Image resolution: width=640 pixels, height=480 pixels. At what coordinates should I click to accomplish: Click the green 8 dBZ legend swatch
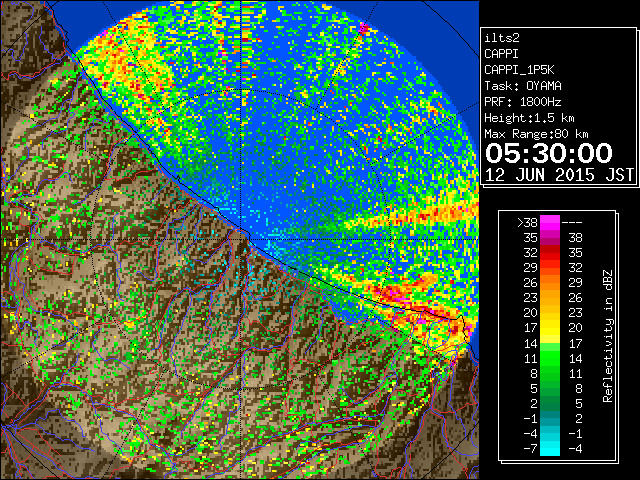tap(550, 373)
